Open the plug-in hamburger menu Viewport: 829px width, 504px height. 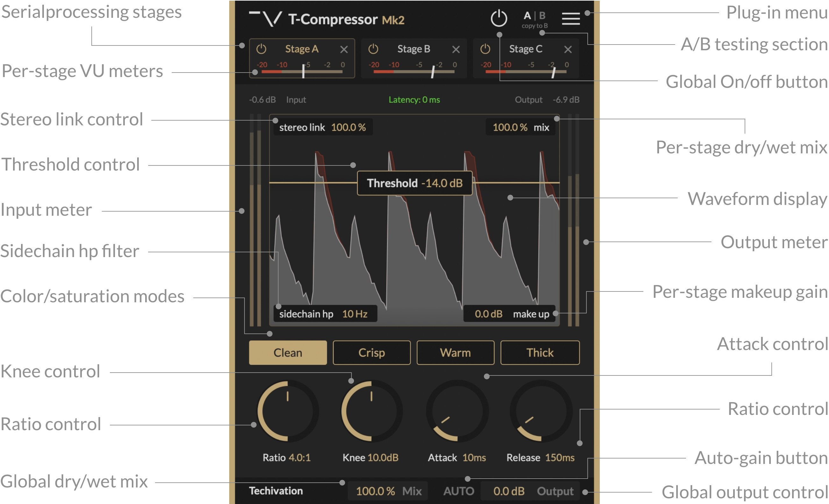point(570,18)
